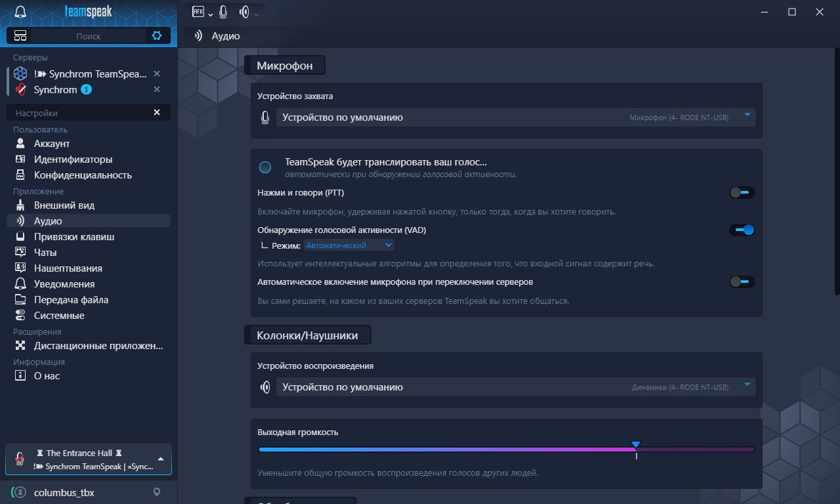Close the Synchrom server entry

[x=157, y=89]
